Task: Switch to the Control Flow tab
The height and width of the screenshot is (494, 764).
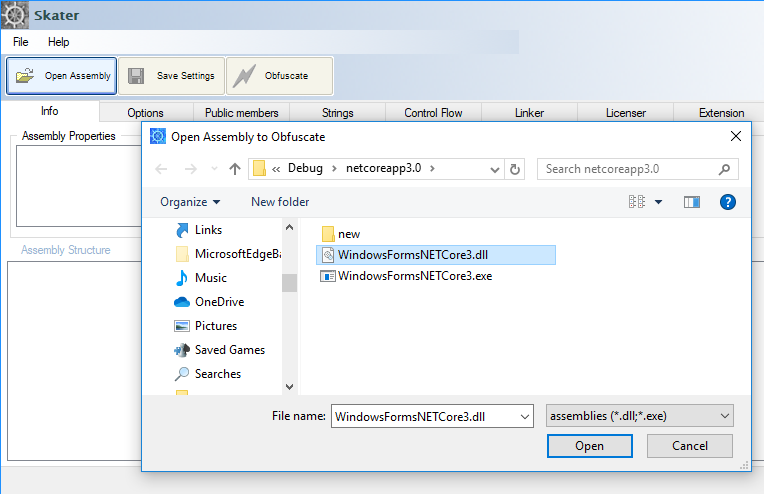Action: [433, 113]
